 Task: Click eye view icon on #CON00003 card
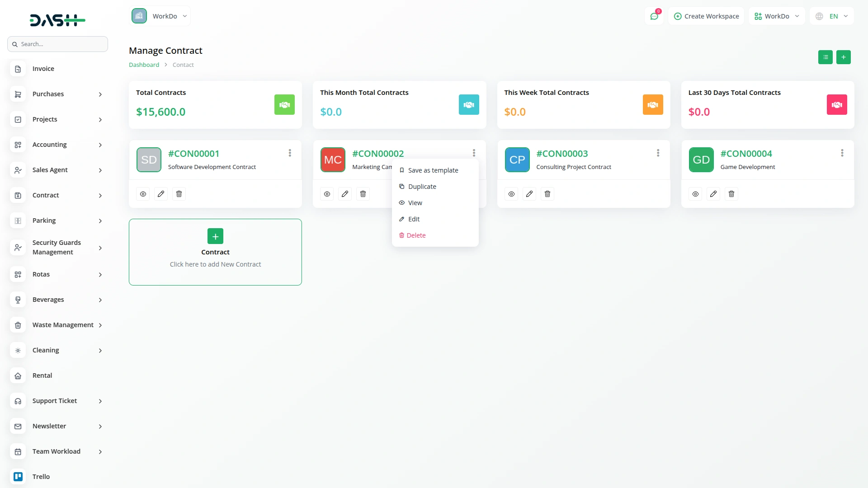[511, 194]
